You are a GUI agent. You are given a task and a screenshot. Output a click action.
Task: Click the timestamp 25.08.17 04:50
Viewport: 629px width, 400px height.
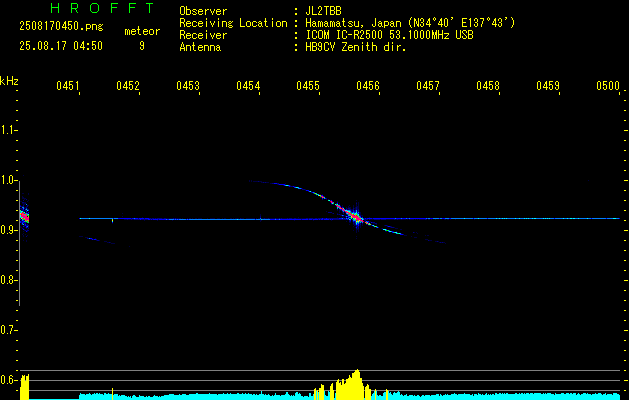[61, 46]
